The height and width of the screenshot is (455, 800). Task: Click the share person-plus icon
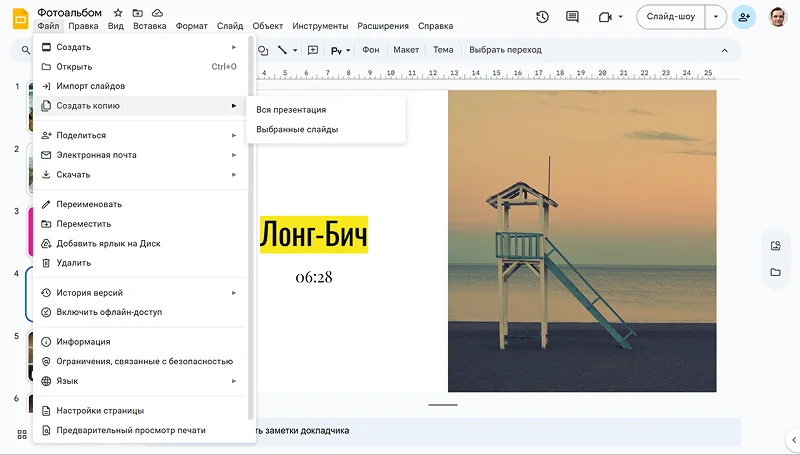coord(743,17)
